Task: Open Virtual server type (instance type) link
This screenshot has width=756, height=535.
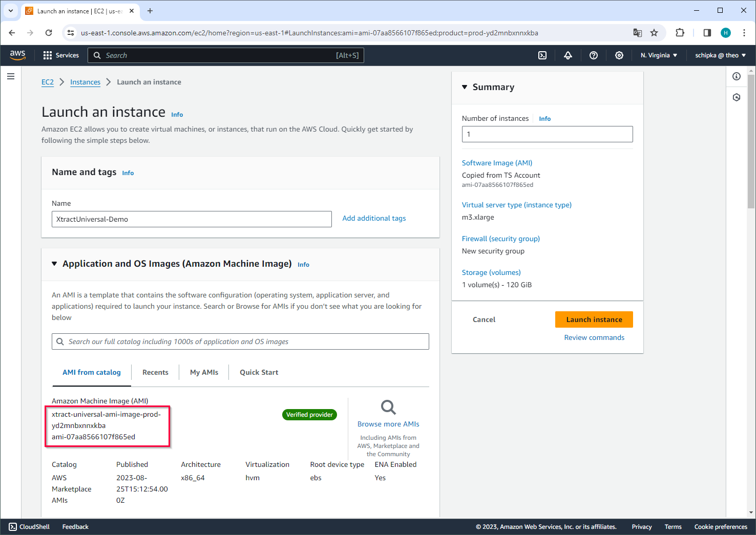Action: coord(517,205)
